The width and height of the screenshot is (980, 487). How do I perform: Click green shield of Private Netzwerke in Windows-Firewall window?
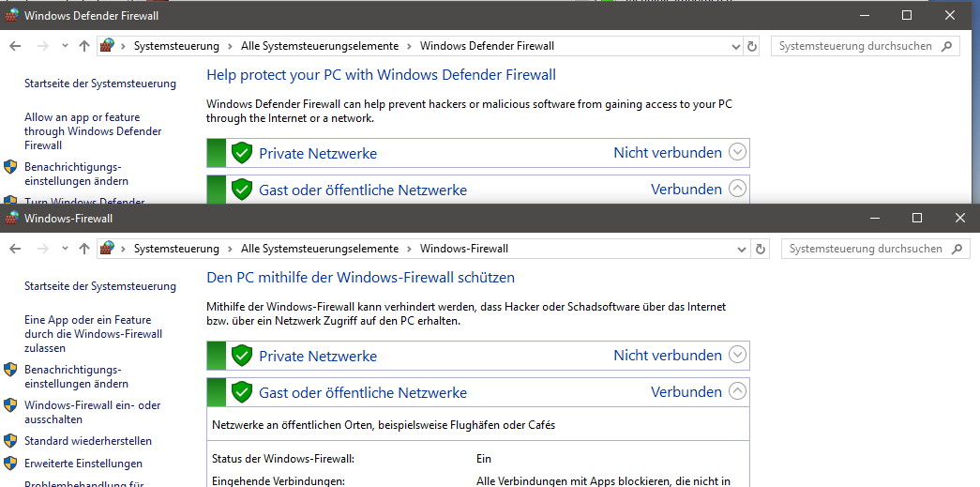[241, 355]
